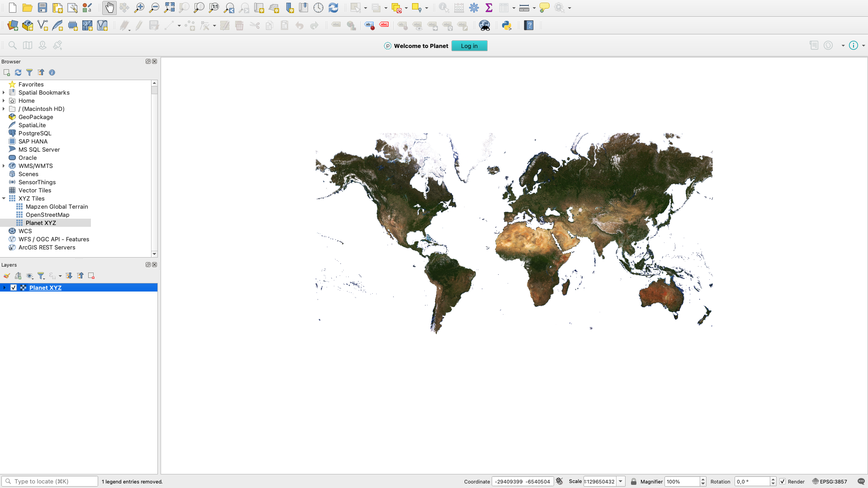Increase the Magnifier value stepper
The image size is (868, 488).
point(703,479)
